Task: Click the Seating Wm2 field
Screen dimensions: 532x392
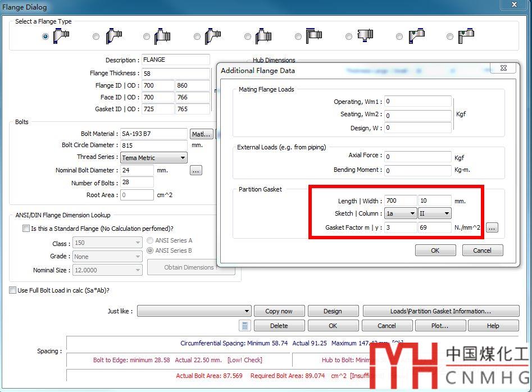Action: click(x=417, y=115)
